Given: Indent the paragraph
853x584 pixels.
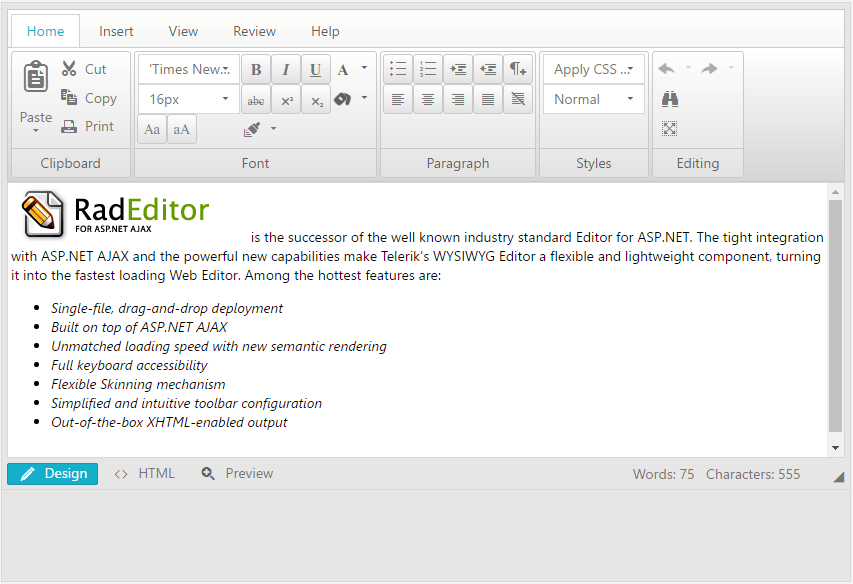Looking at the screenshot, I should 458,69.
